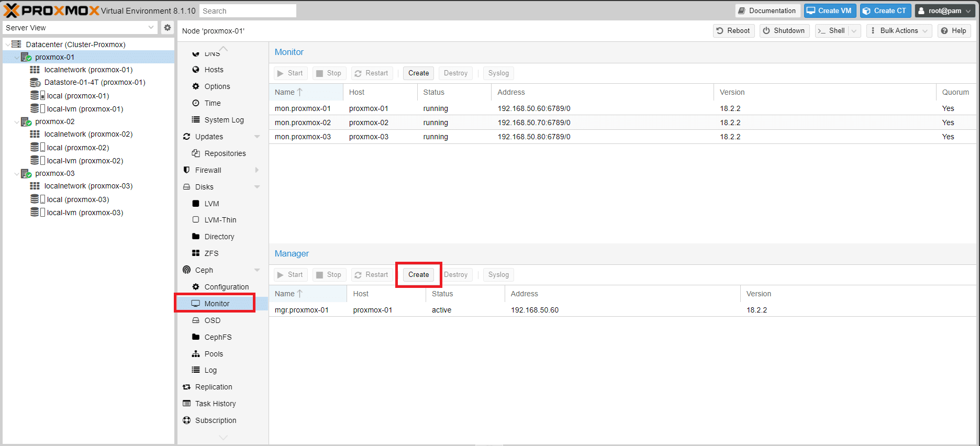Image resolution: width=980 pixels, height=446 pixels.
Task: Sort the Monitor table by Quorum
Action: tap(956, 92)
